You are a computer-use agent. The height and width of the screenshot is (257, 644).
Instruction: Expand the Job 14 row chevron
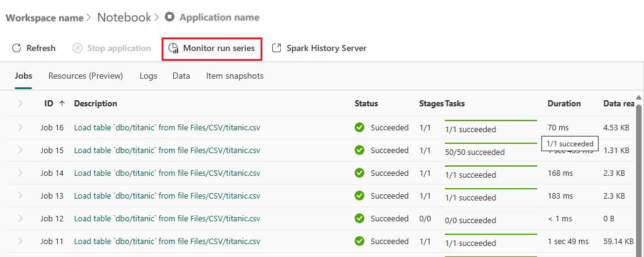click(x=20, y=173)
